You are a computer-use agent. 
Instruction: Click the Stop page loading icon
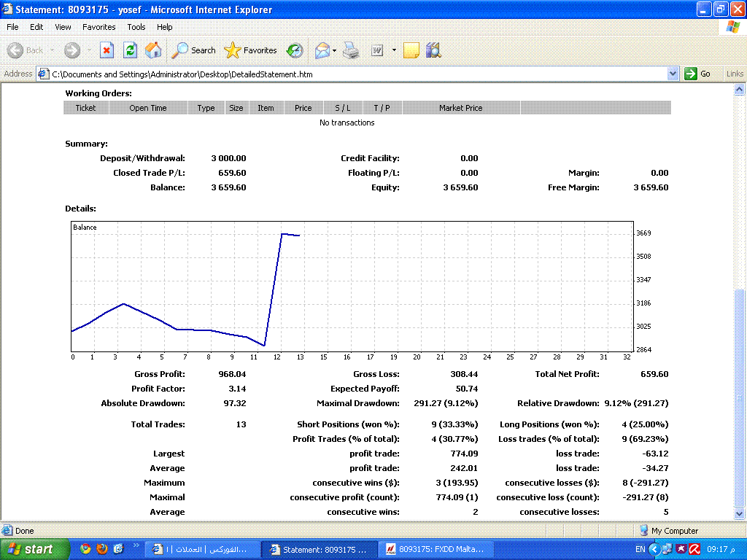click(x=107, y=50)
